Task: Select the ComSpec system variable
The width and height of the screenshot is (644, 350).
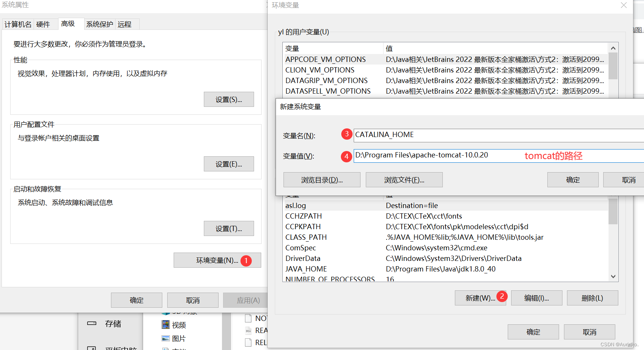Action: (446, 248)
